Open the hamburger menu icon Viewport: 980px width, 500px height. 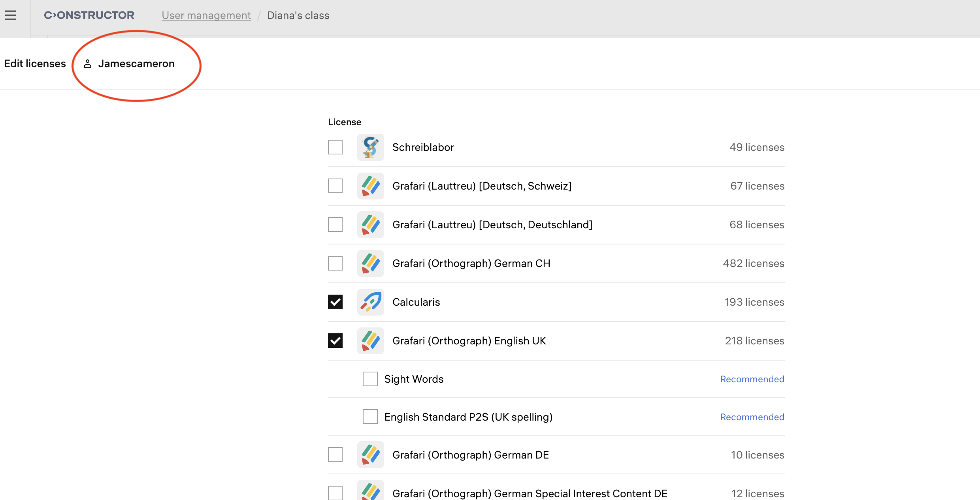[11, 15]
